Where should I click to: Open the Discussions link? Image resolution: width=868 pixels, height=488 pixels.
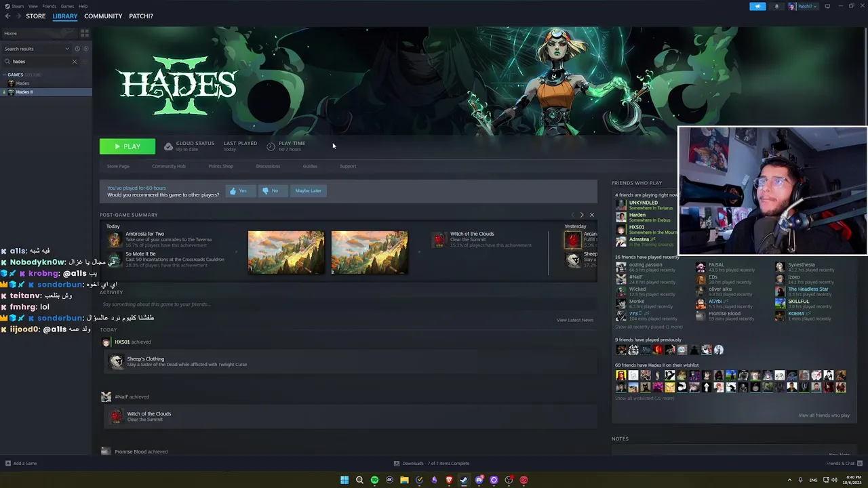click(268, 166)
